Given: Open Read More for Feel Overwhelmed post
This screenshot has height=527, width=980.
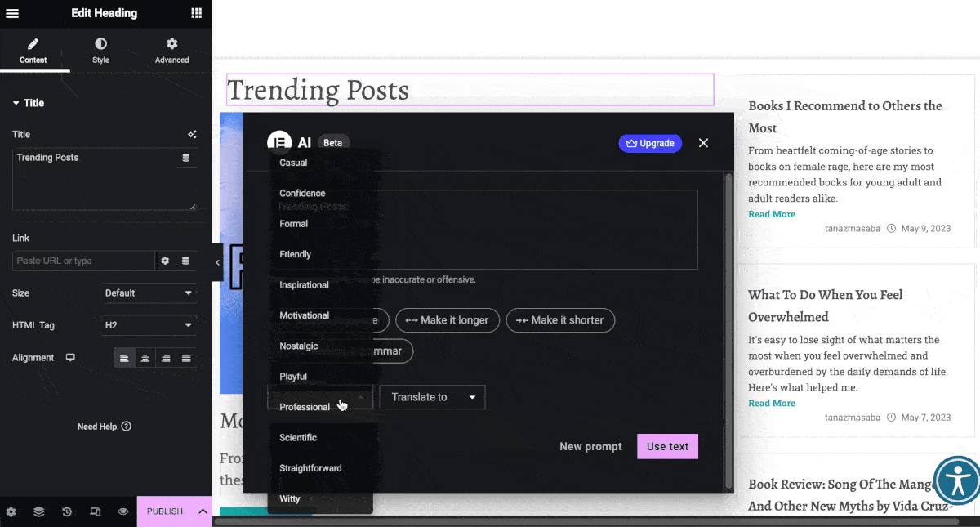Looking at the screenshot, I should pyautogui.click(x=772, y=403).
